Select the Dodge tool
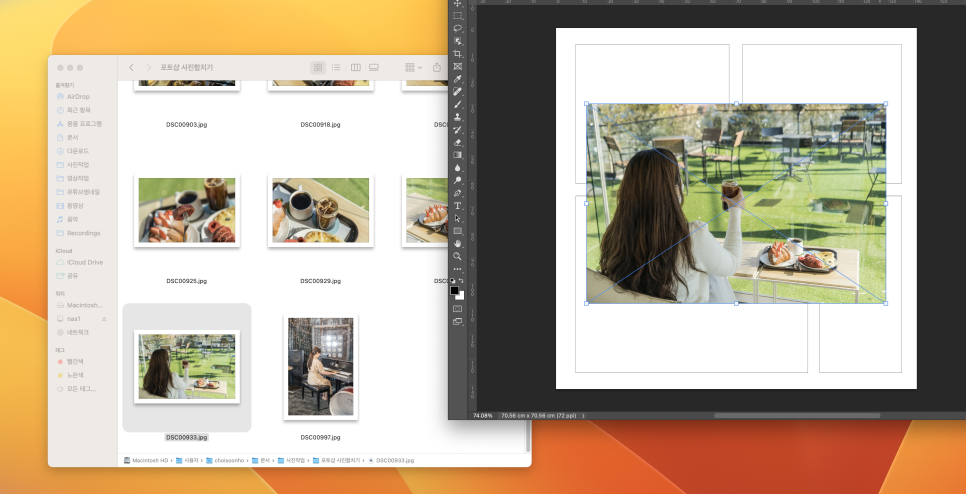 [458, 180]
